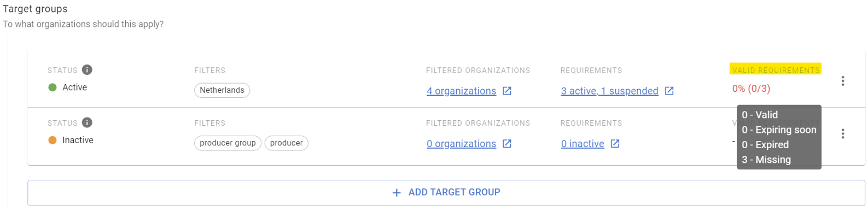Open external link icon beside 3 active, 1 suspended
The image size is (868, 211).
(669, 91)
